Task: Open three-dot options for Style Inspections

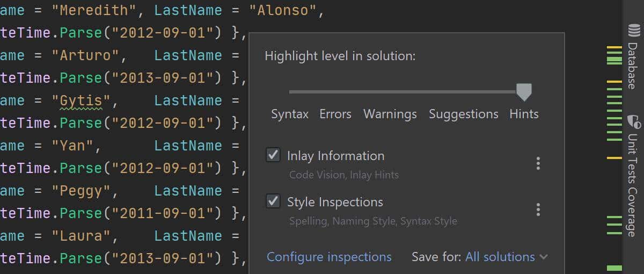Action: tap(538, 210)
